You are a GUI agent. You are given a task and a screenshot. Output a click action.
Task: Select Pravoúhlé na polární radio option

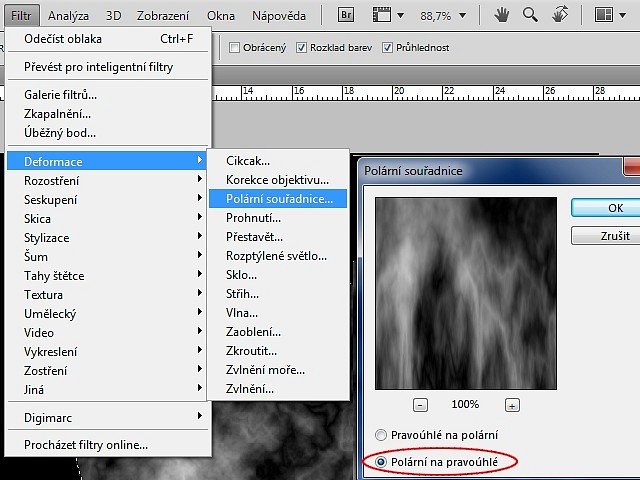(381, 435)
